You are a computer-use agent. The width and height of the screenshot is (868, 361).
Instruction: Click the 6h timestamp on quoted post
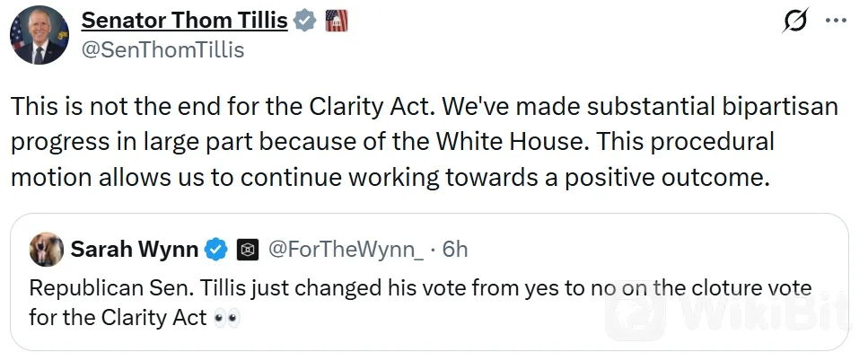(455, 251)
